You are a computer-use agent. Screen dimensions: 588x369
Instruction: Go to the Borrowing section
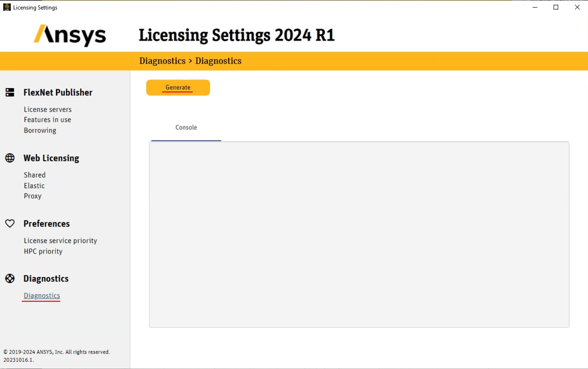[40, 130]
